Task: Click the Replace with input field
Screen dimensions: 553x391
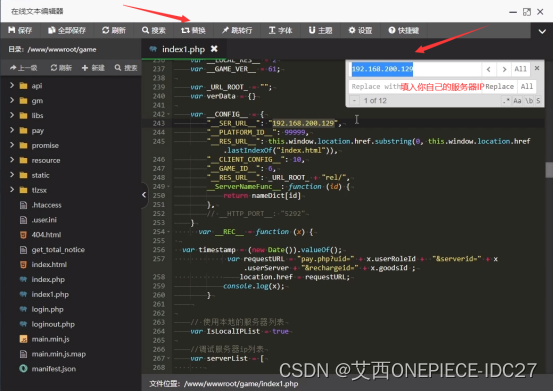Action: tap(416, 86)
